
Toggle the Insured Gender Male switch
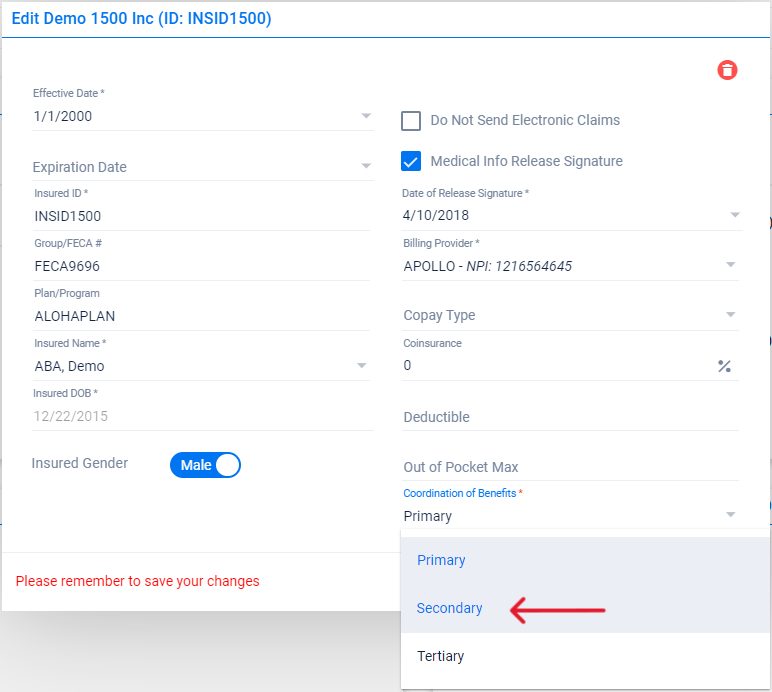(205, 465)
